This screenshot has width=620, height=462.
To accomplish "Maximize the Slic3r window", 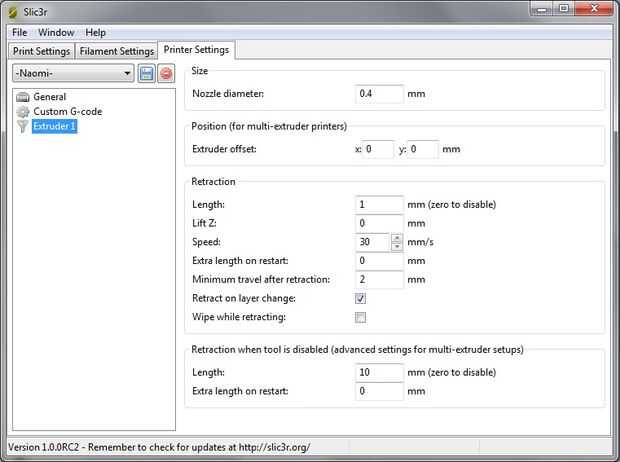I will [564, 9].
